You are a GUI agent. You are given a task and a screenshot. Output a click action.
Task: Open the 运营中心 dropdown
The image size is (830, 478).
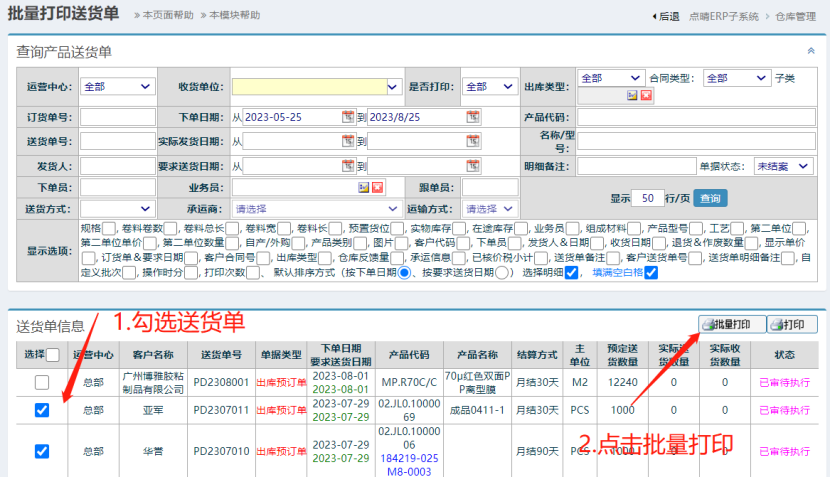point(118,86)
